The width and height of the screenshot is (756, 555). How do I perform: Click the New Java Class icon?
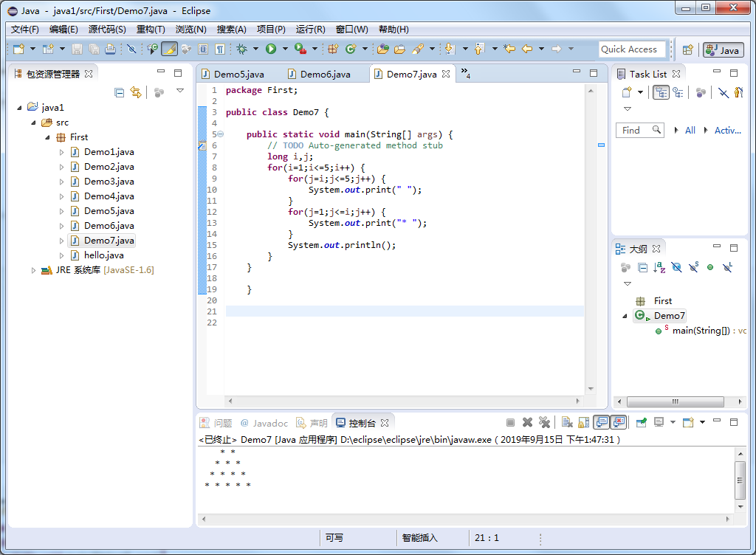(351, 49)
